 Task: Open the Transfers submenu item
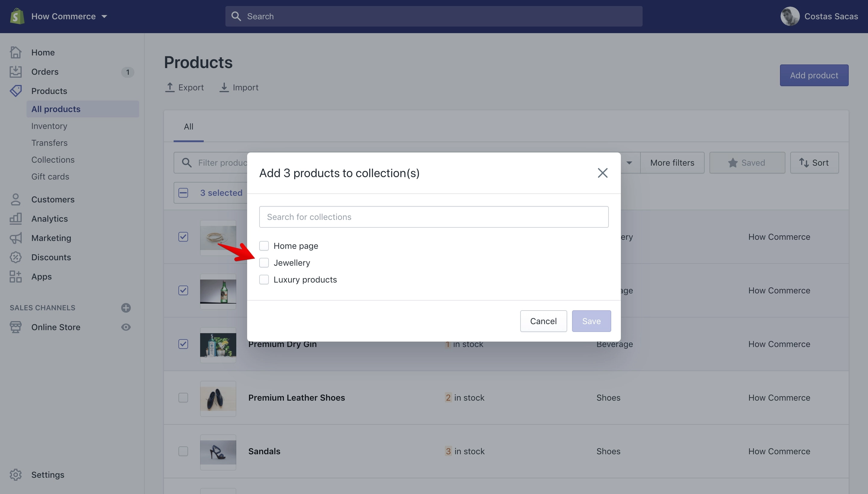49,143
